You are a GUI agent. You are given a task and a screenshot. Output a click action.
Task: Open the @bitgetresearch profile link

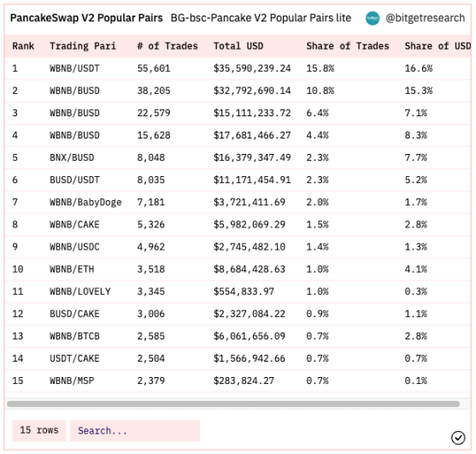click(425, 18)
